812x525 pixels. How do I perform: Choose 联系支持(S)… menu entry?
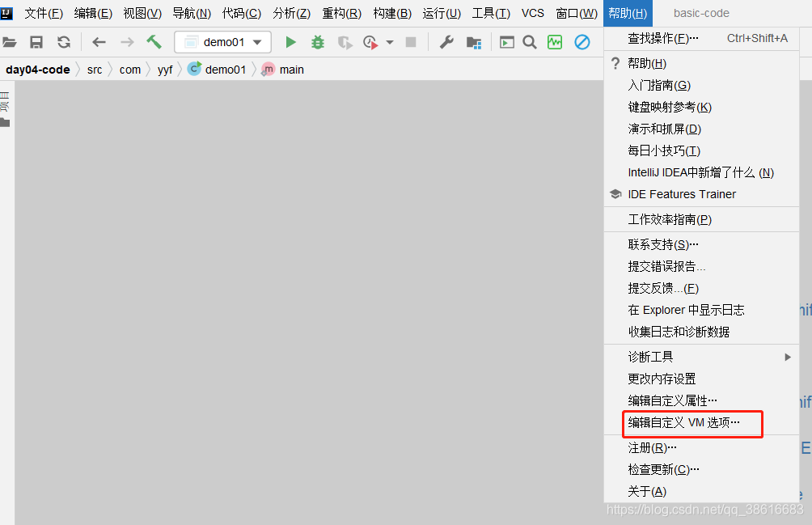pos(701,244)
